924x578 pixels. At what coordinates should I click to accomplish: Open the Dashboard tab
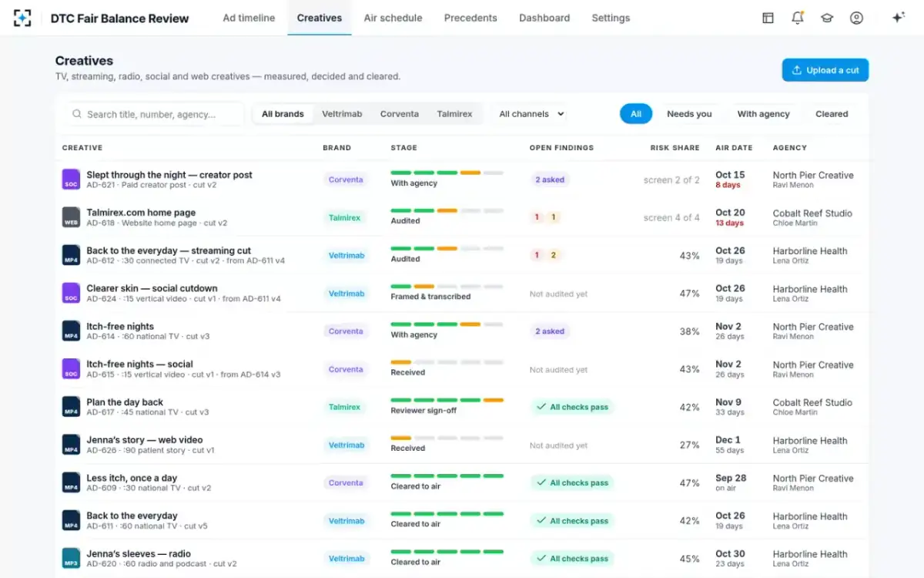click(544, 18)
